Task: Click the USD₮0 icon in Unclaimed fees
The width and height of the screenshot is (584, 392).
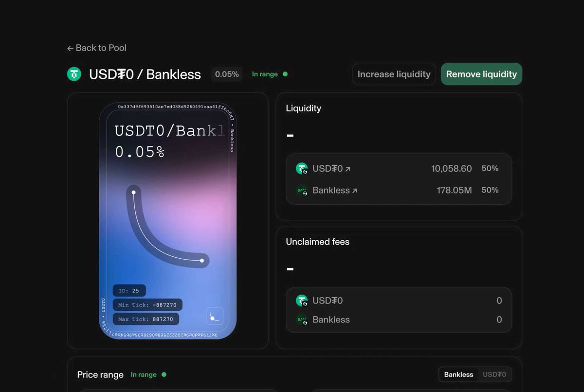Action: point(302,301)
